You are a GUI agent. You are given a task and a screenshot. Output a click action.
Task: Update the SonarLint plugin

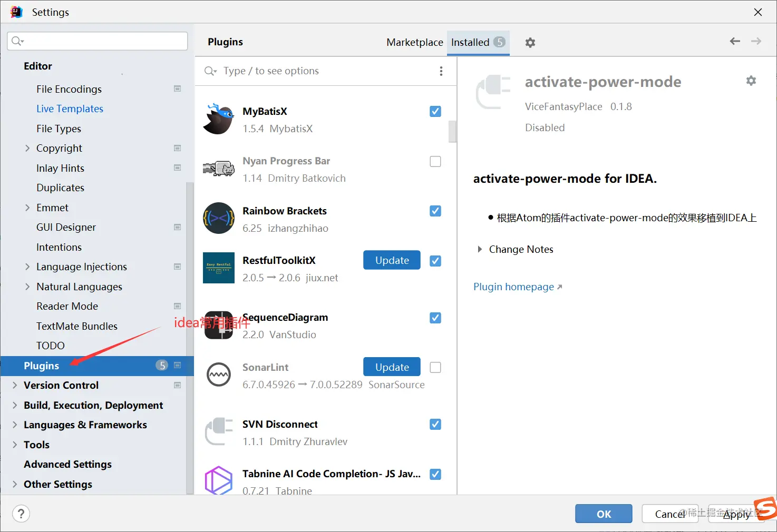[392, 367]
